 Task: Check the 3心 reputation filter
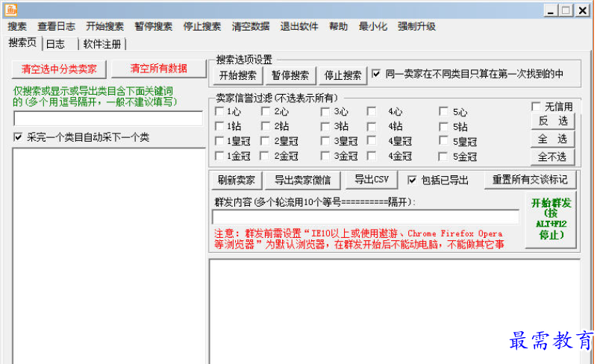click(x=325, y=112)
